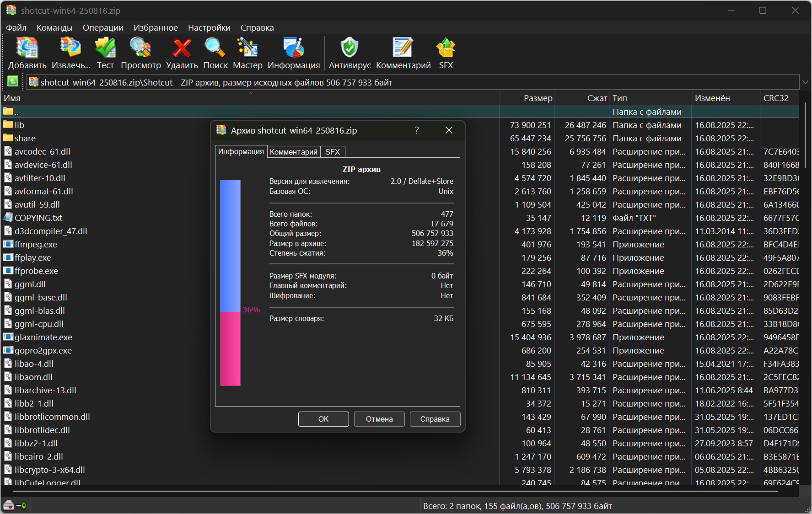Switch to the SFX dialog tab

pos(333,152)
